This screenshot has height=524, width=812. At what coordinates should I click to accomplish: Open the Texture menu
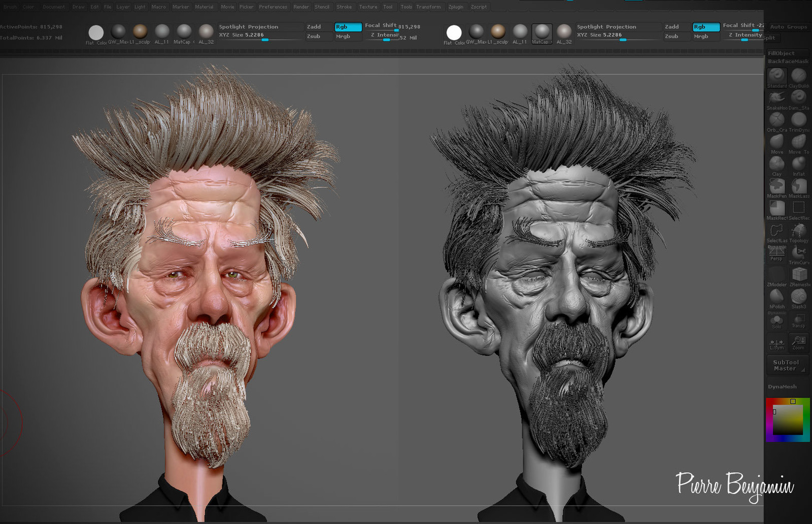click(x=368, y=7)
